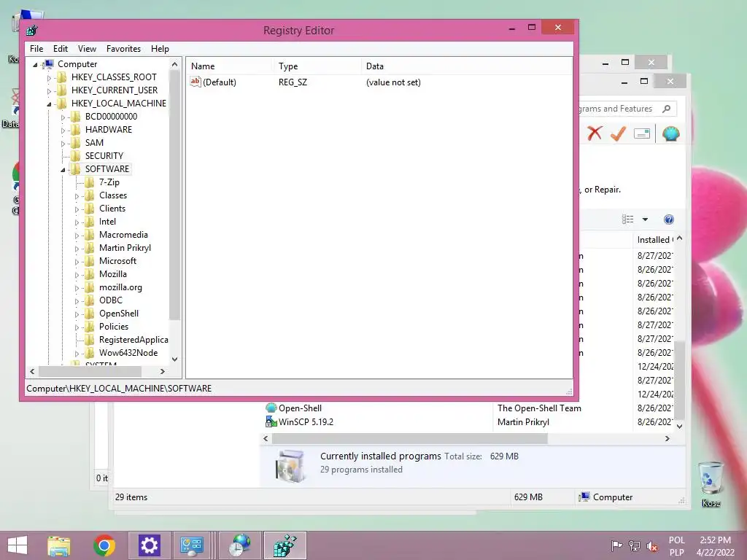The image size is (747, 560).
Task: Open the Edit menu in Registry Editor
Action: click(x=60, y=49)
